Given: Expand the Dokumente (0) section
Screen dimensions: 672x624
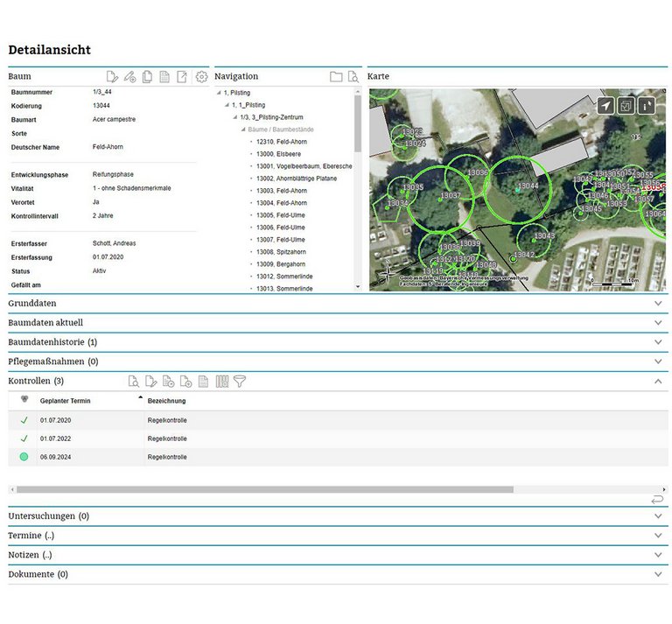Looking at the screenshot, I should pos(658,574).
